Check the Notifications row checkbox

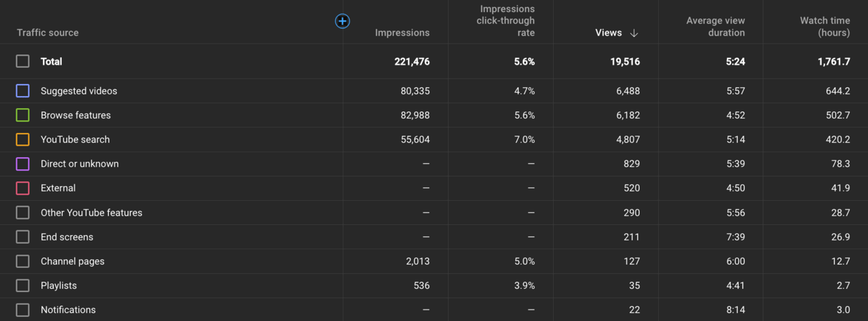tap(23, 310)
